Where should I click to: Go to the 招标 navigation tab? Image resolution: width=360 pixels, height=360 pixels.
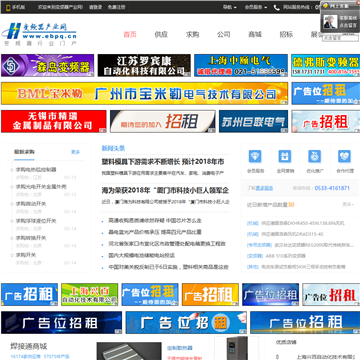[x=286, y=34]
